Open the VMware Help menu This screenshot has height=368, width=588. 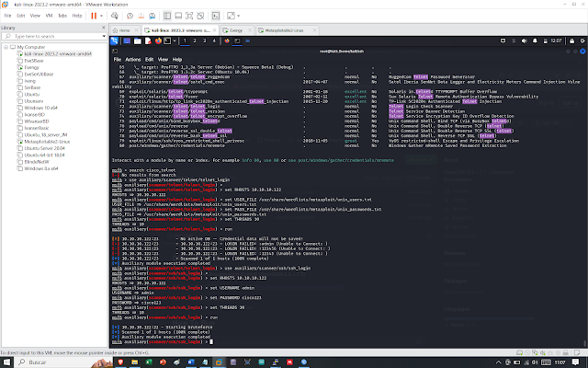click(77, 16)
